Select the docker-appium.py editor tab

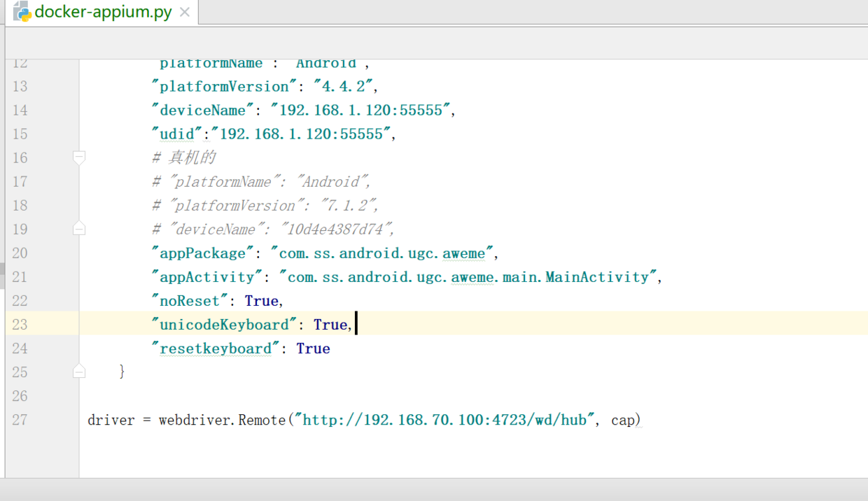point(103,13)
